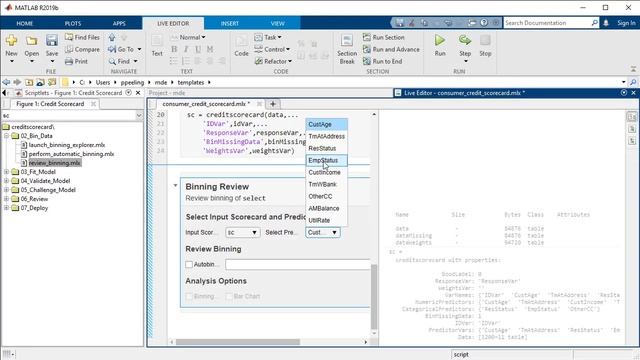Switch to the INSERT ribbon tab

tap(230, 23)
